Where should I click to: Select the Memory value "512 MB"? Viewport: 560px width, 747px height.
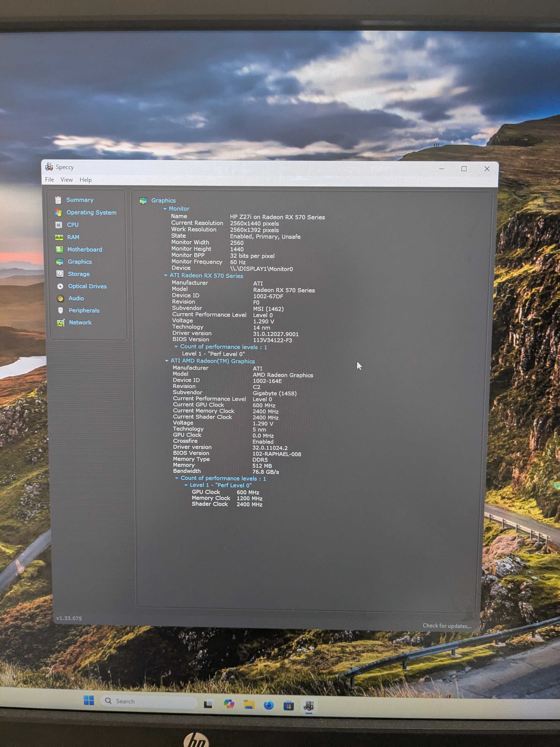[x=262, y=466]
